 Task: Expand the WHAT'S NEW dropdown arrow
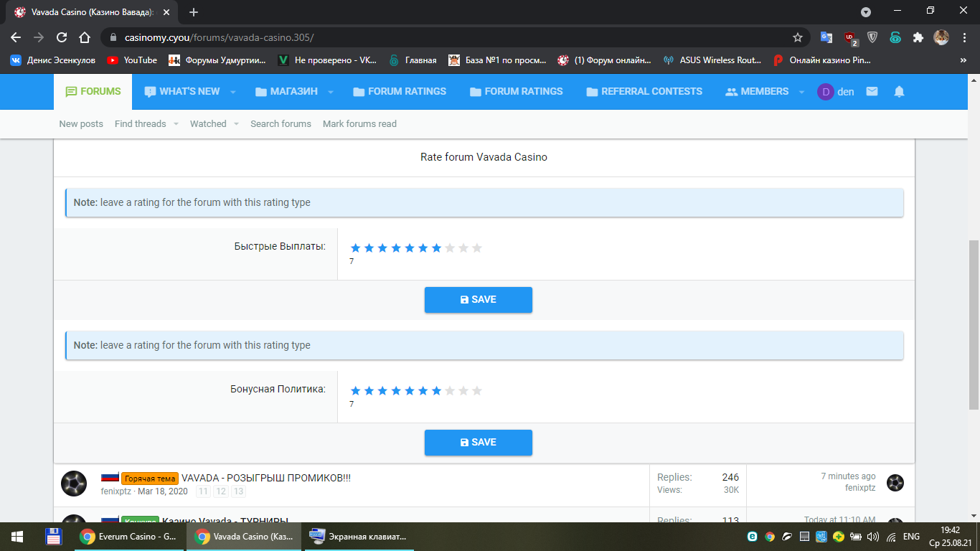coord(233,92)
